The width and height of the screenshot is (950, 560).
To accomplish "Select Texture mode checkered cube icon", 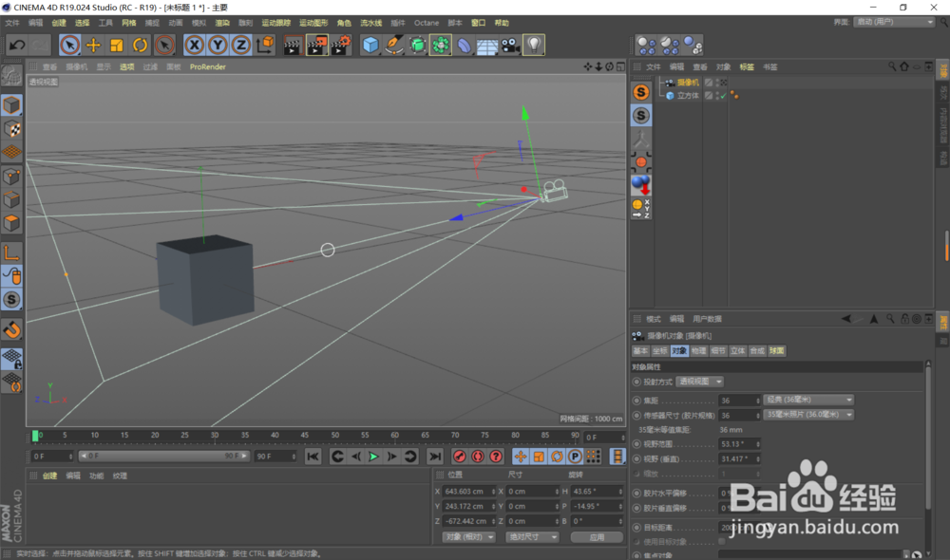I will pyautogui.click(x=11, y=129).
